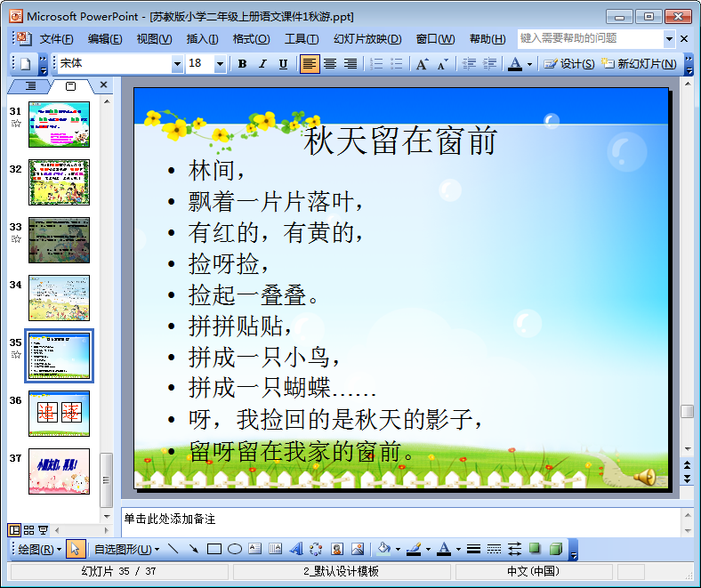Open the 插入(I) menu
The width and height of the screenshot is (701, 588).
[x=202, y=39]
